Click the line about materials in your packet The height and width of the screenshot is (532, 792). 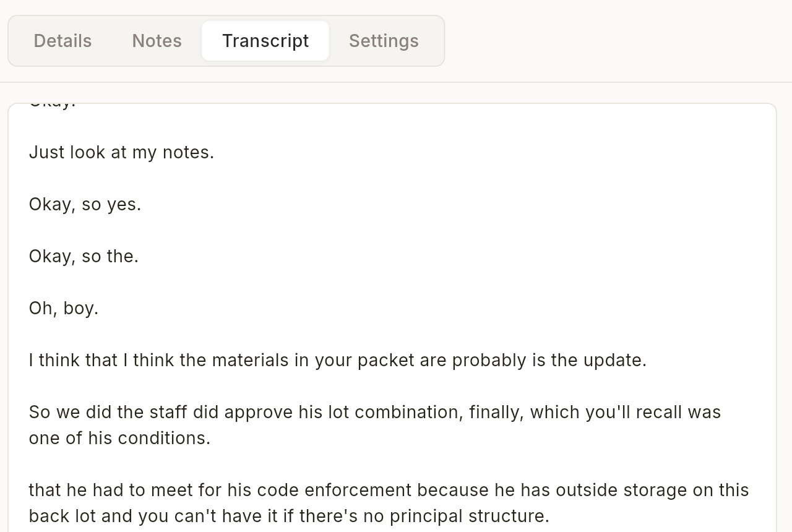[x=337, y=359]
